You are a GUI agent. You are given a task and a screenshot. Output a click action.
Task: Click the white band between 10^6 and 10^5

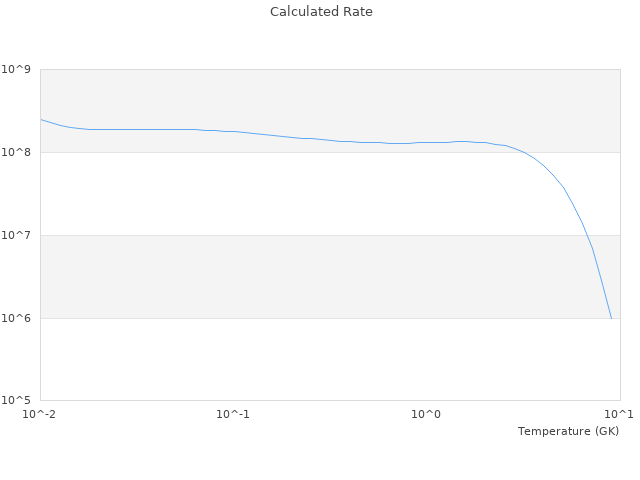click(300, 360)
